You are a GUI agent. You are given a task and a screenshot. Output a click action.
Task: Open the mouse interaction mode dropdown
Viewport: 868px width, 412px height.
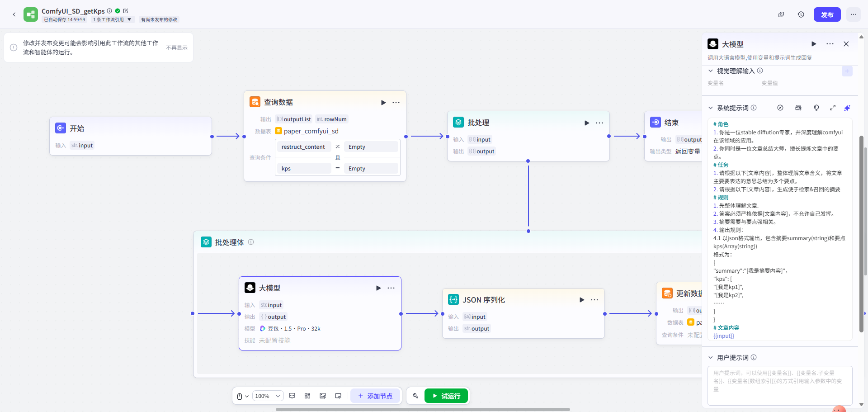pos(242,396)
